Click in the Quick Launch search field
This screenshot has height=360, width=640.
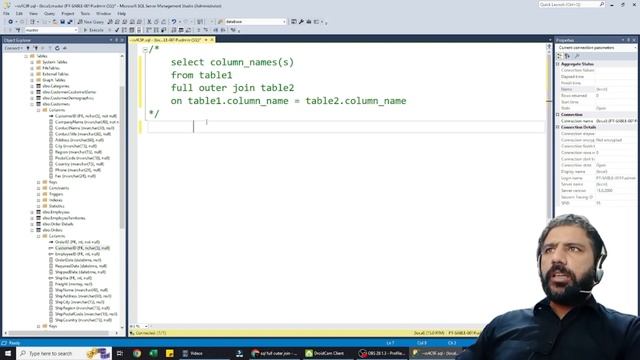coord(571,4)
